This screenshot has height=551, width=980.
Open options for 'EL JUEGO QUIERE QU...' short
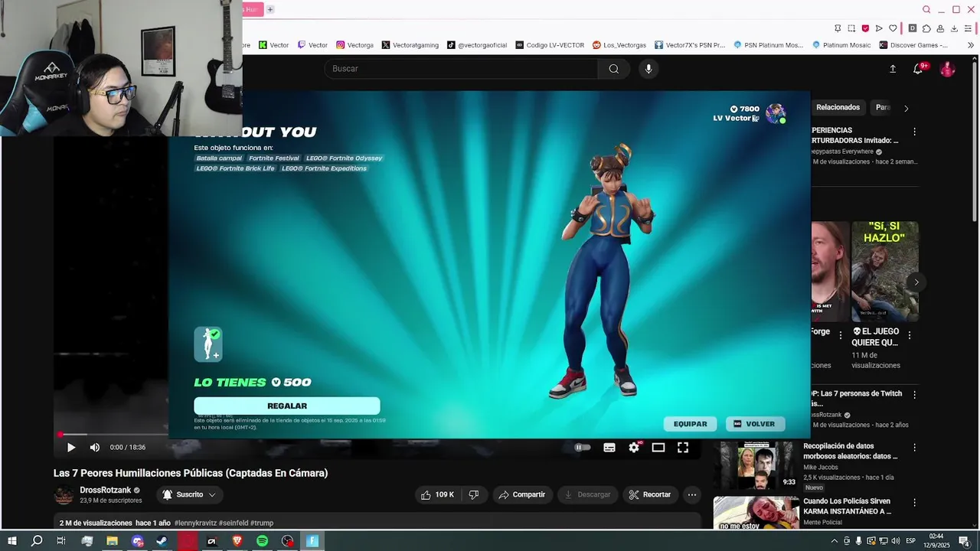[x=910, y=335]
